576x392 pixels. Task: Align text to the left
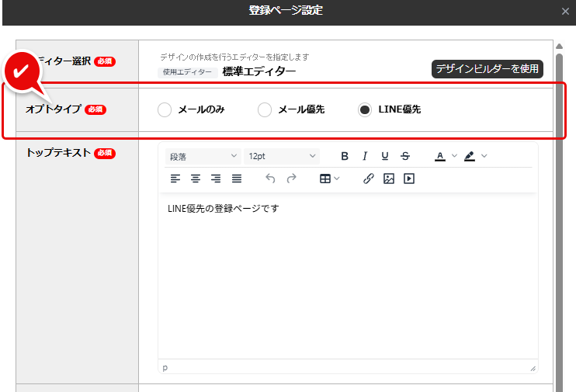(175, 179)
